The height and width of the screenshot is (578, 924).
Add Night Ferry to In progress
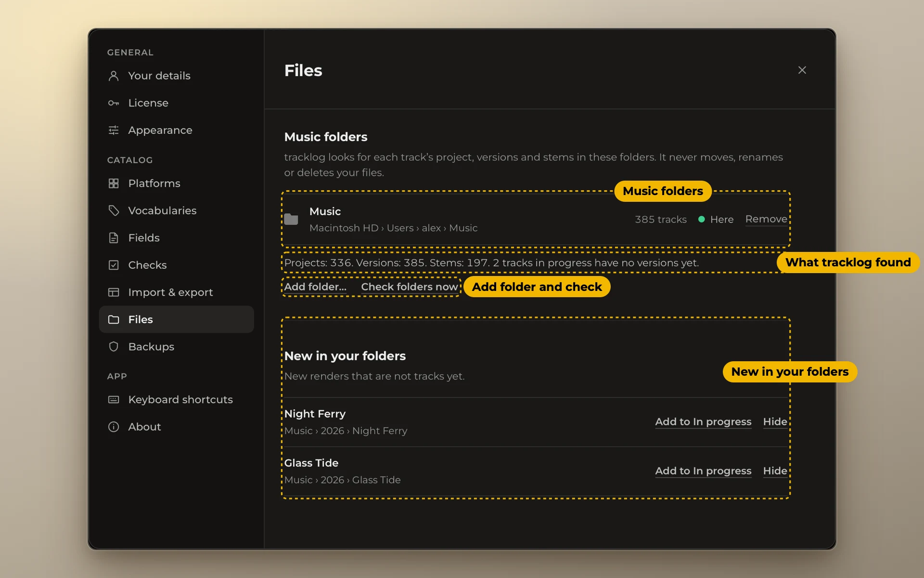tap(703, 422)
